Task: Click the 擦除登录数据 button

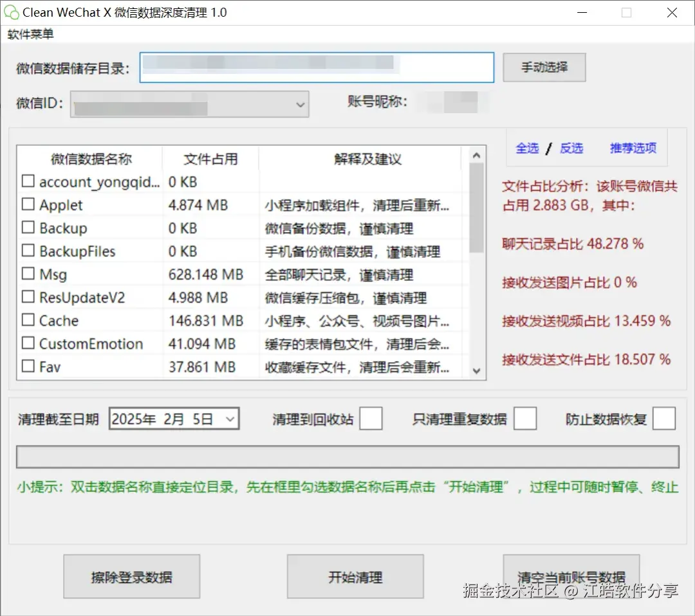Action: click(x=132, y=577)
